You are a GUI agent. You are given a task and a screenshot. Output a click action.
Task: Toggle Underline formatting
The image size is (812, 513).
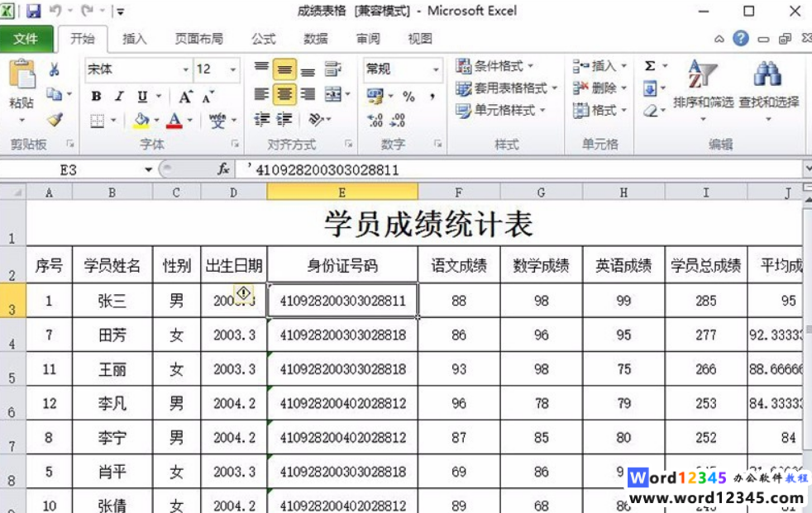click(x=142, y=96)
